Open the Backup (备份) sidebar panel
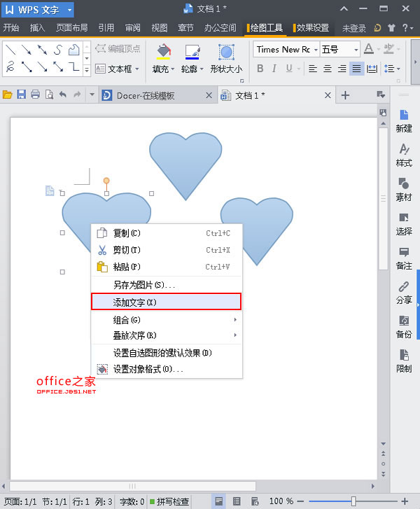This screenshot has width=420, height=509. click(x=404, y=327)
